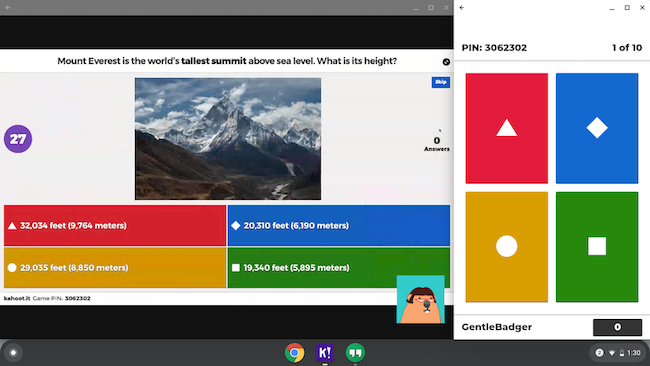Viewport: 650px width, 366px height.
Task: Skip the current question
Action: [x=441, y=82]
